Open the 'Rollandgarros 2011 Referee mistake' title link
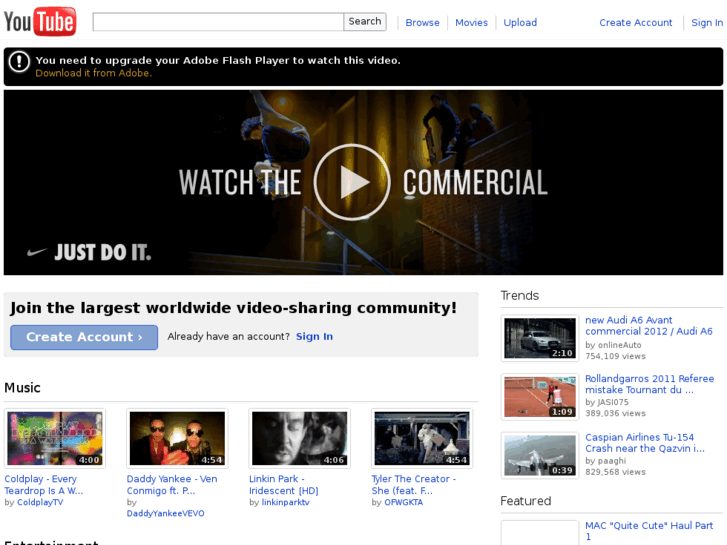Screen dimensions: 727x545 point(649,385)
